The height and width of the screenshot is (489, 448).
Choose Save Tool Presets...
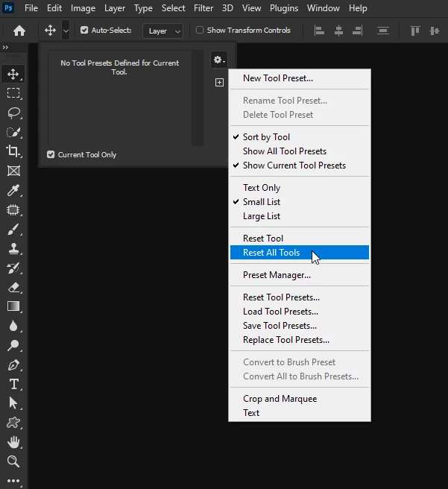click(300, 326)
